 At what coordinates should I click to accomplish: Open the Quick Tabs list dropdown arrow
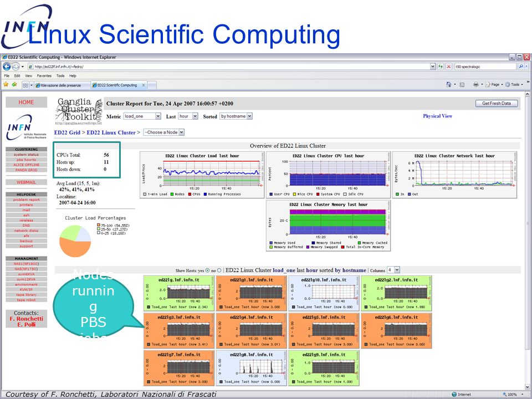(x=32, y=85)
